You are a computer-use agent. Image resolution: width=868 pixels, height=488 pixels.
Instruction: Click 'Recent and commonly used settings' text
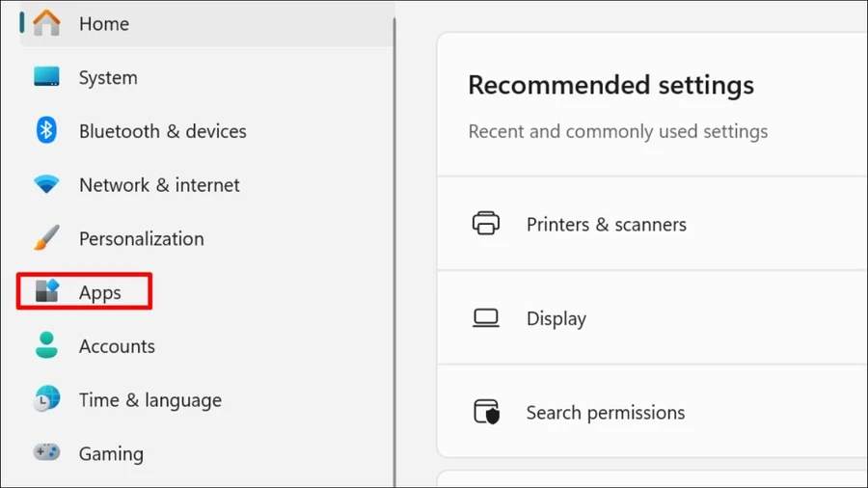(618, 132)
